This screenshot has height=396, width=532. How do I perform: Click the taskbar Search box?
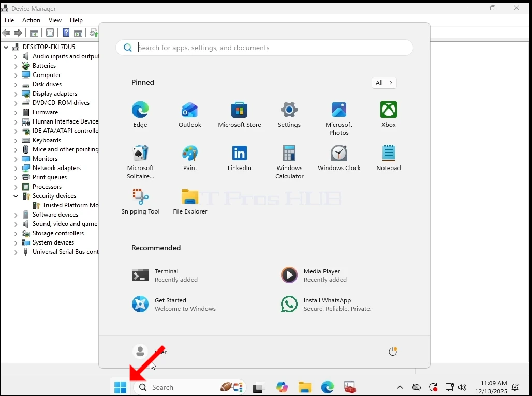coord(189,387)
